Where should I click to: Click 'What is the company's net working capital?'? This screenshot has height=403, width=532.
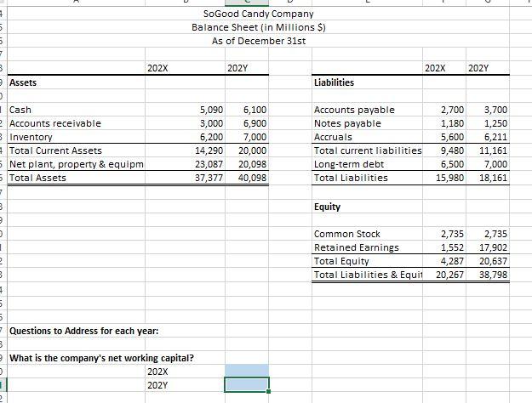[101, 358]
